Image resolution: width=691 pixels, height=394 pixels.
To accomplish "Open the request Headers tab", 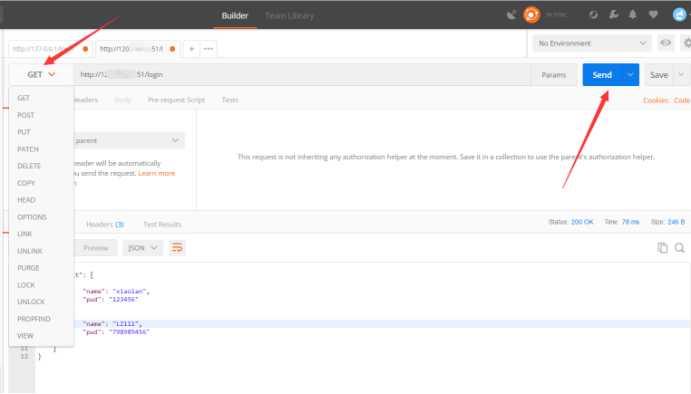I will 85,100.
